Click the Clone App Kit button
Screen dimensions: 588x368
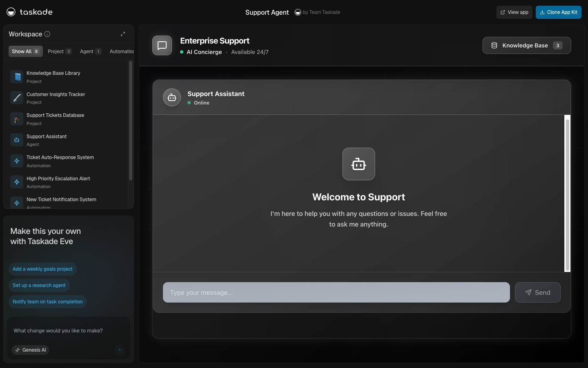[x=559, y=12]
